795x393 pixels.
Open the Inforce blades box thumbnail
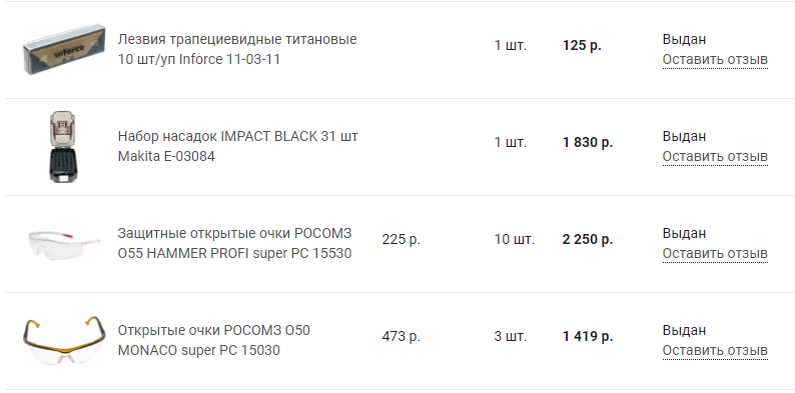click(x=64, y=50)
